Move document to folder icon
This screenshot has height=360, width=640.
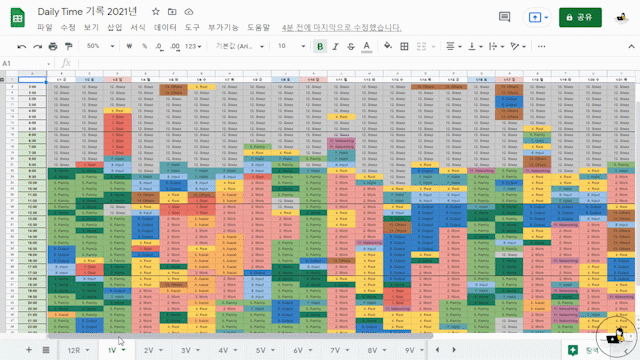click(x=172, y=12)
